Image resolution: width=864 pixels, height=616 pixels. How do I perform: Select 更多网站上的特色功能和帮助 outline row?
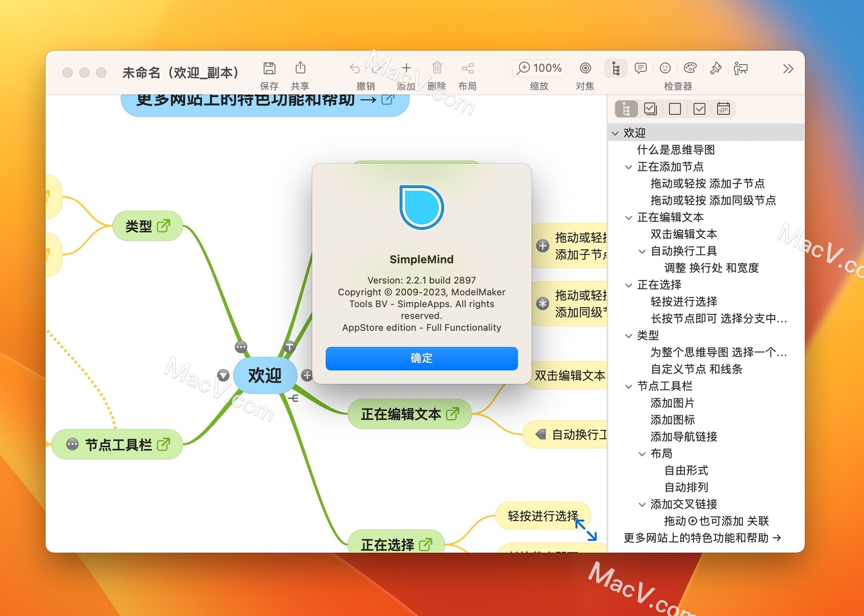[x=702, y=538]
